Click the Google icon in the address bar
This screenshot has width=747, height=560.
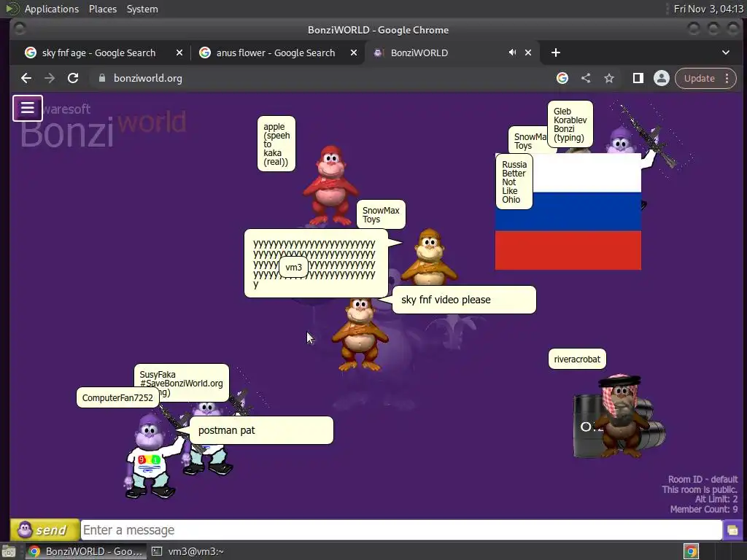pyautogui.click(x=562, y=78)
